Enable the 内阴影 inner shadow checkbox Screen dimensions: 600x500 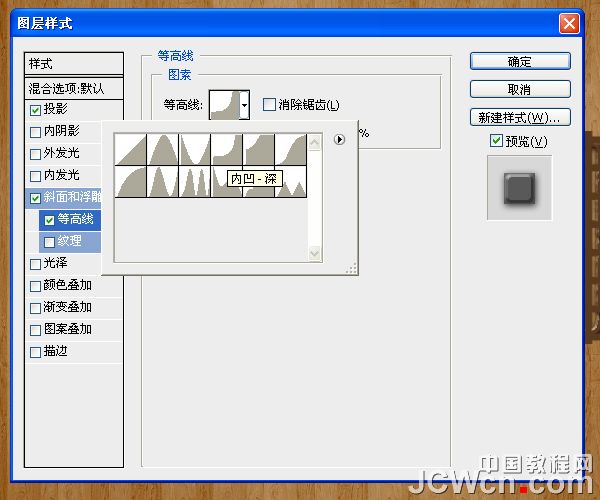[35, 132]
